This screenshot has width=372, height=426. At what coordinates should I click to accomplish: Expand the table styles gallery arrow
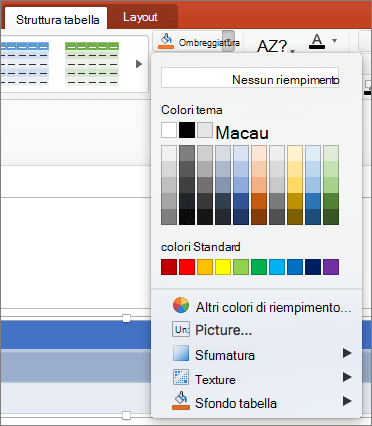point(139,64)
